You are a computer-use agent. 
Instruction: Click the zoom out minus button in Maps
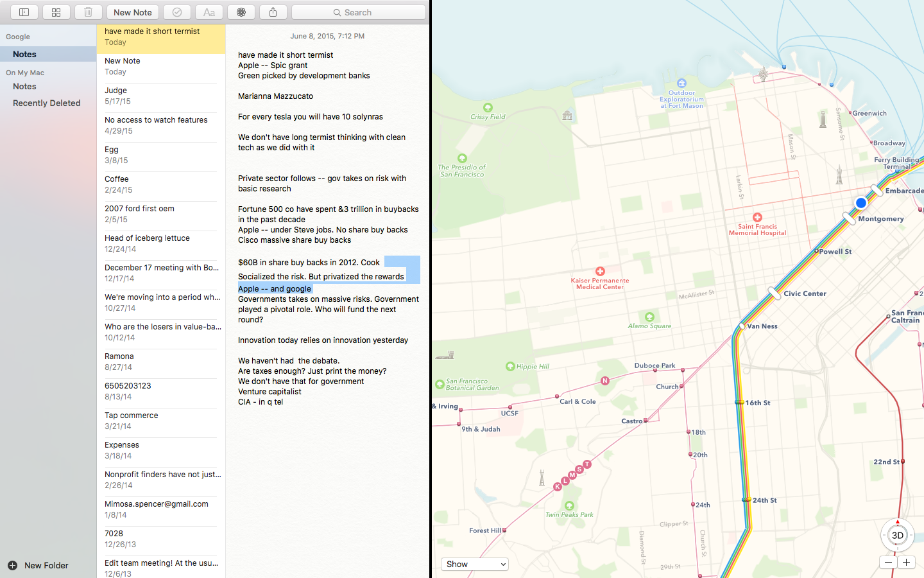coord(888,562)
